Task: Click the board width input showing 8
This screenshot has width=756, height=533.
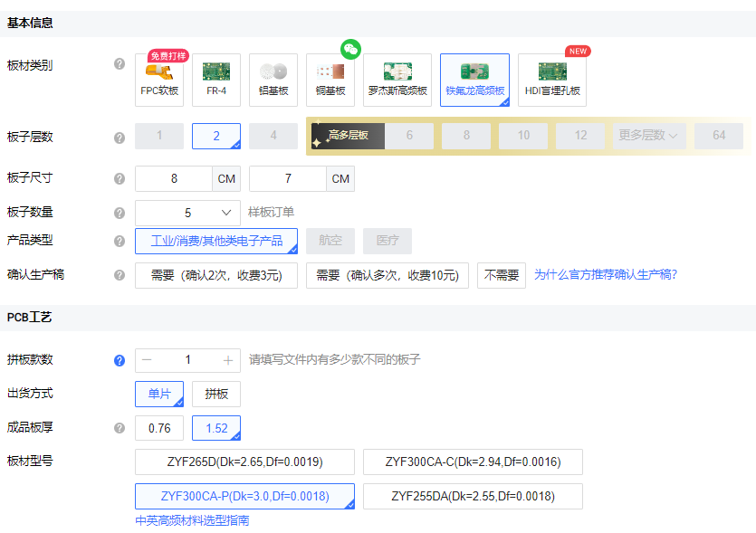Action: click(174, 178)
